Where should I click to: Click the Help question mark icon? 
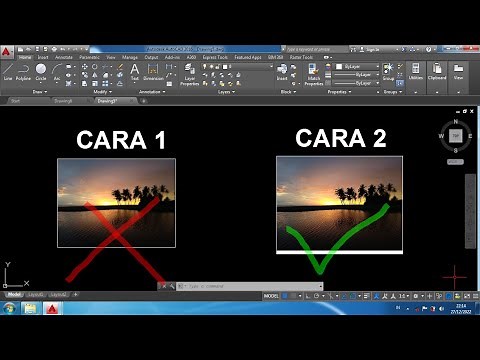(x=429, y=49)
